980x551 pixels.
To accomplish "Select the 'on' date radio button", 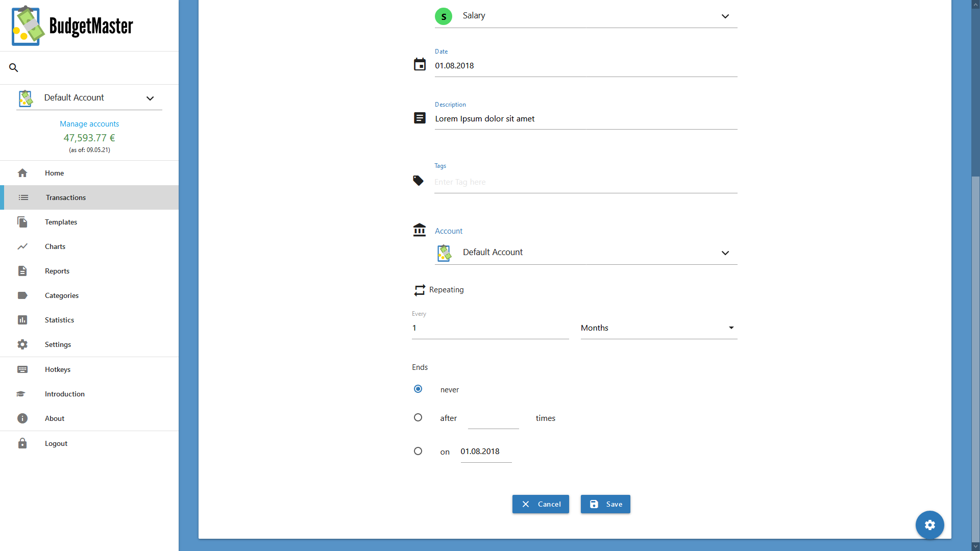I will [x=418, y=451].
